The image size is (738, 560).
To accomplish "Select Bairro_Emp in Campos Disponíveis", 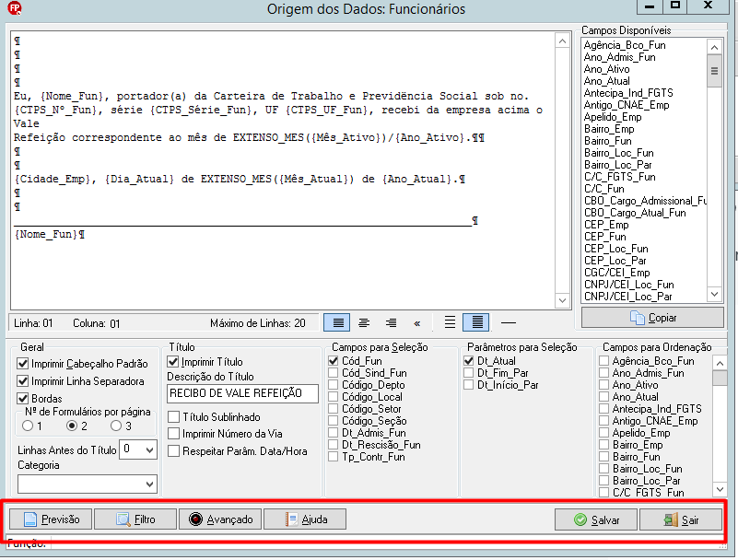I will pos(609,130).
